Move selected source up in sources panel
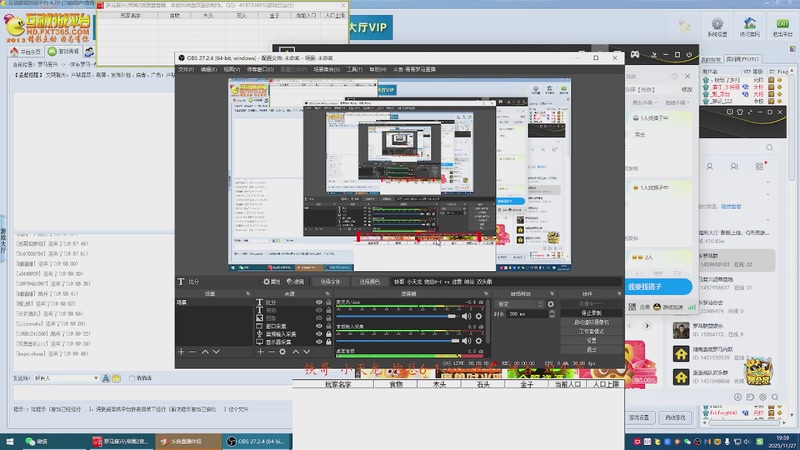 coord(295,352)
